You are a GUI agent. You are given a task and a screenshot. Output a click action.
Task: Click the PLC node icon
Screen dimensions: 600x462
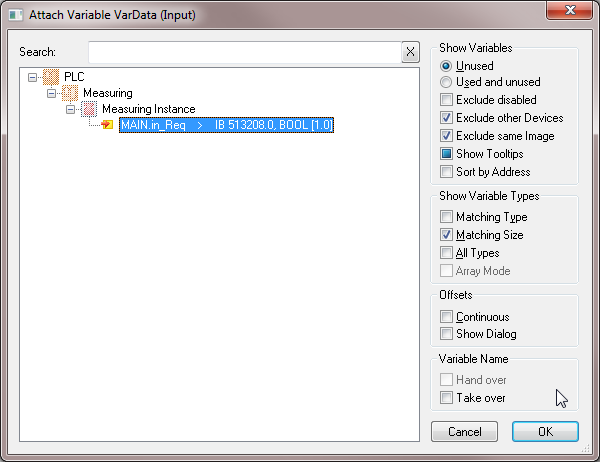[51, 77]
